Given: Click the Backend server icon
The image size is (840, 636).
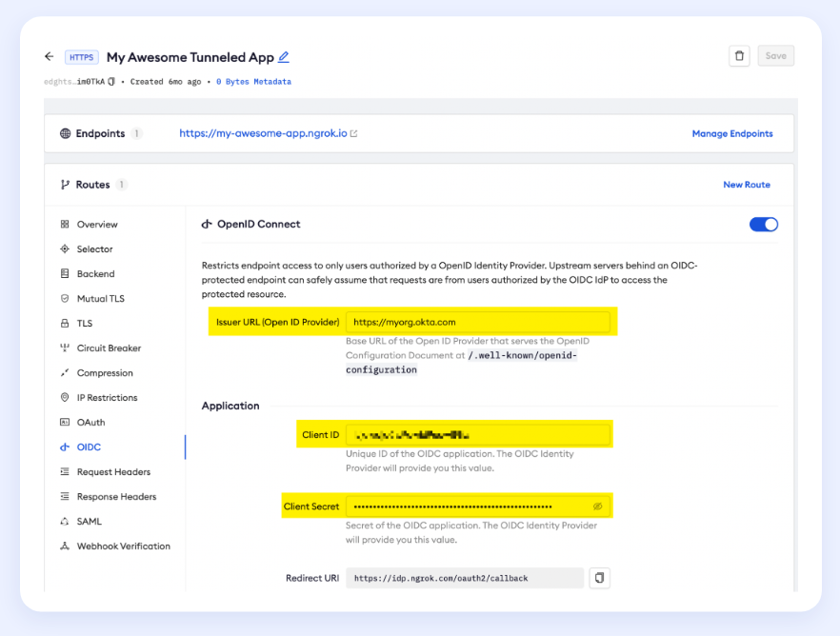Looking at the screenshot, I should (x=65, y=273).
